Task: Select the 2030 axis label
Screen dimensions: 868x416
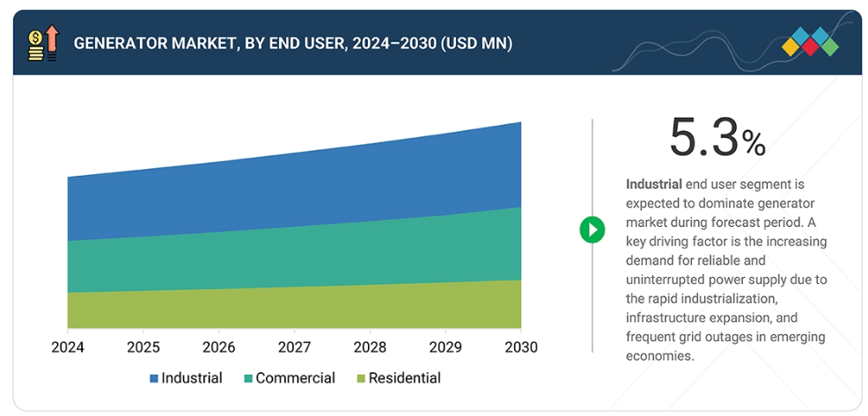Action: [x=520, y=347]
